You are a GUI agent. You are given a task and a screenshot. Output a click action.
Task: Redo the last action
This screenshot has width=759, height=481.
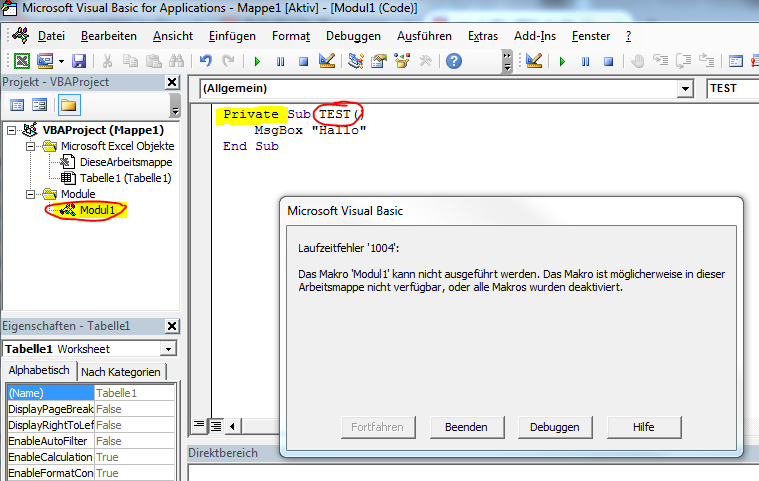pos(228,61)
